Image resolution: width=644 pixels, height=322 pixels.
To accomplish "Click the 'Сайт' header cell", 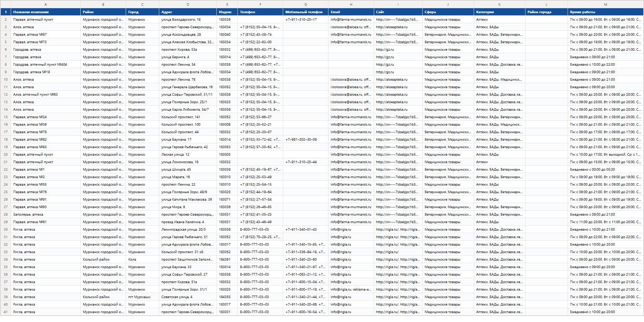I will click(398, 12).
